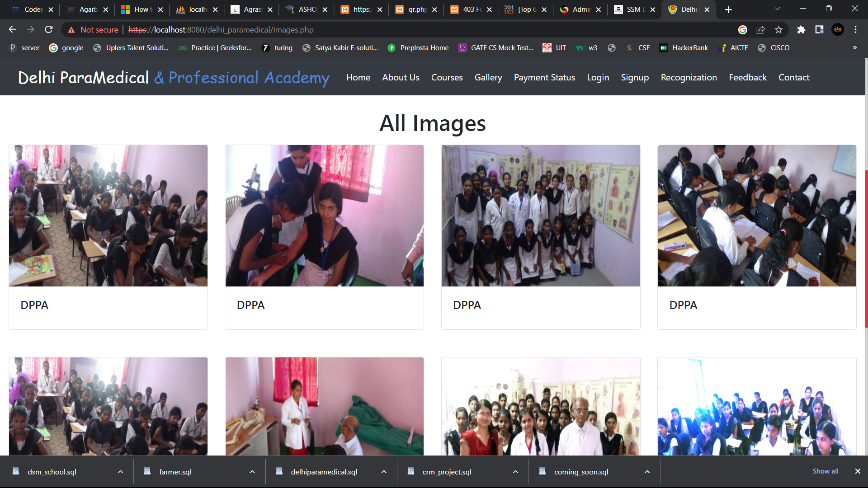Open group photo with anatomy charts
This screenshot has height=488, width=868.
pyautogui.click(x=541, y=216)
